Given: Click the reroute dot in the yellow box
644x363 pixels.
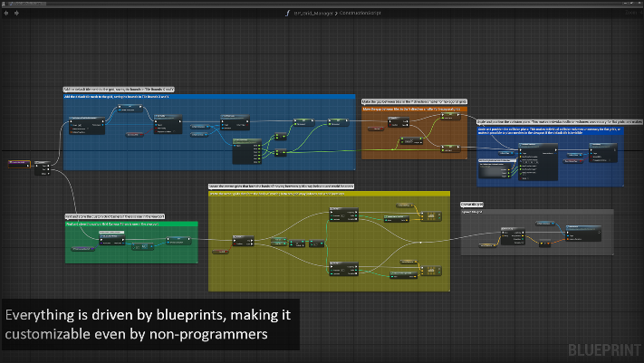Looking at the screenshot, I should pyautogui.click(x=420, y=243).
